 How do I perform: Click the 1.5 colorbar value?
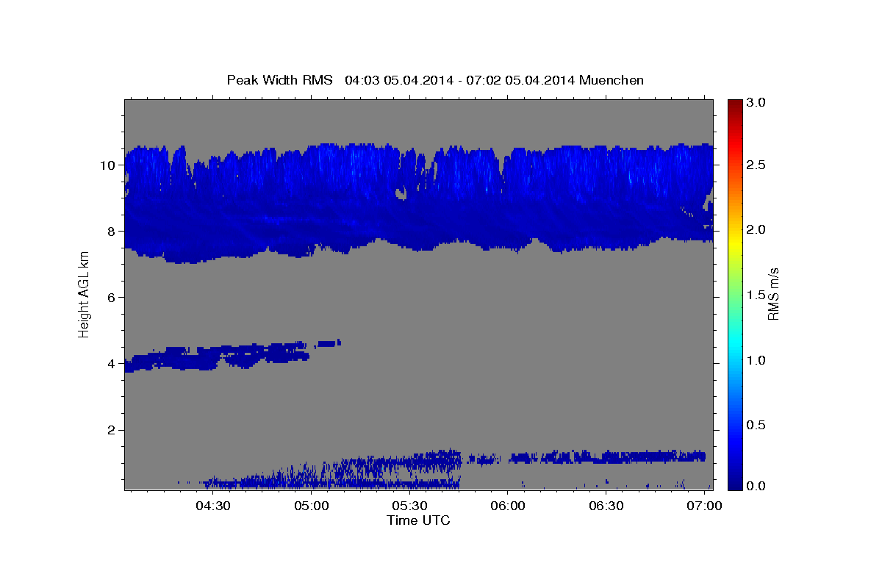point(757,295)
